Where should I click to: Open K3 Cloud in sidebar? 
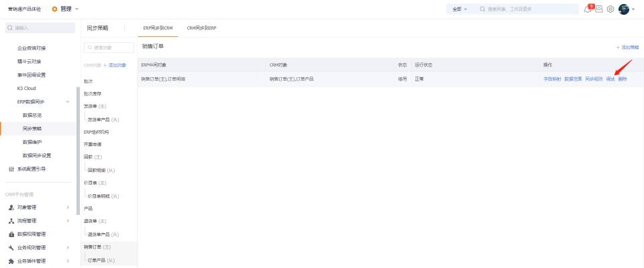coord(27,89)
